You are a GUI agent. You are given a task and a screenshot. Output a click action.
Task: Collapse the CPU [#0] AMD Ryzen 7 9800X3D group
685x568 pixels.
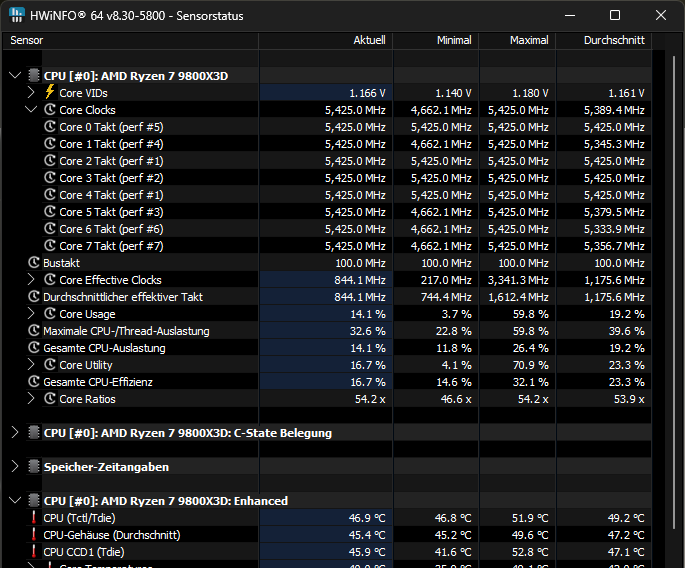(x=15, y=75)
